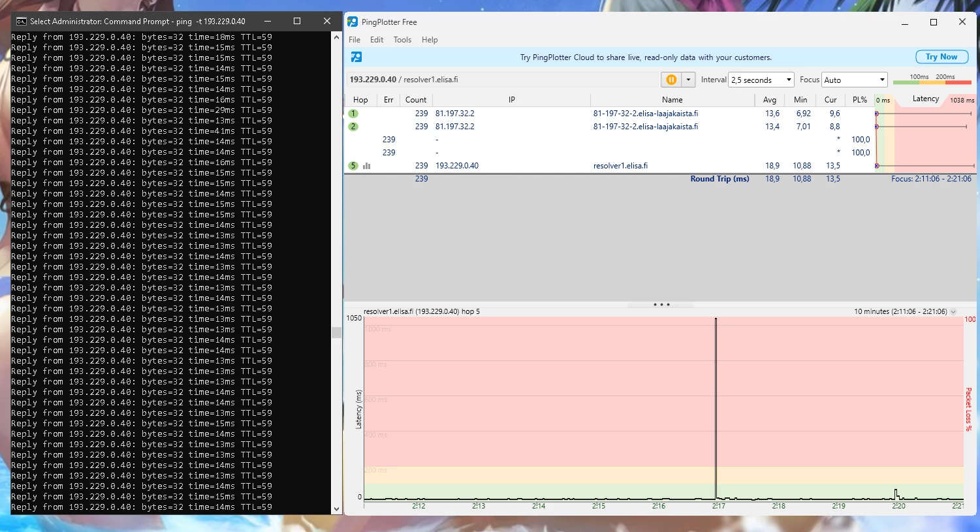Click the hop 5 current value 13,5
Viewport: 980px width, 532px height.
pos(832,166)
